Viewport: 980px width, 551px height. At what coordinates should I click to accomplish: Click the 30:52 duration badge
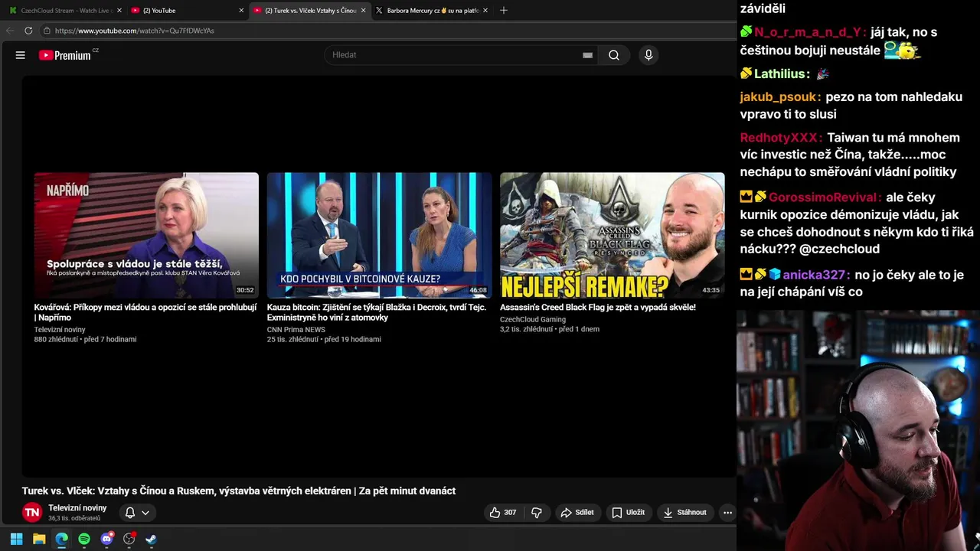pos(245,291)
